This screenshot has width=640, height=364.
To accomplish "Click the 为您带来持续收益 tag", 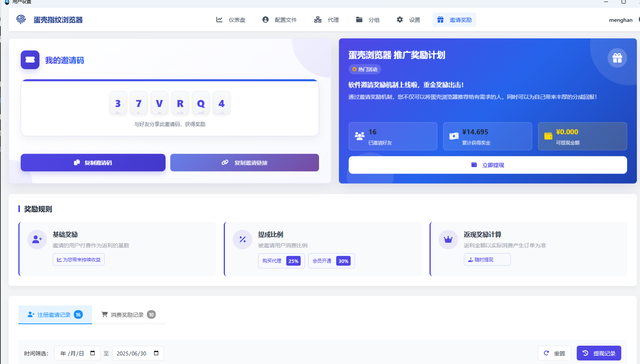I will 78,259.
